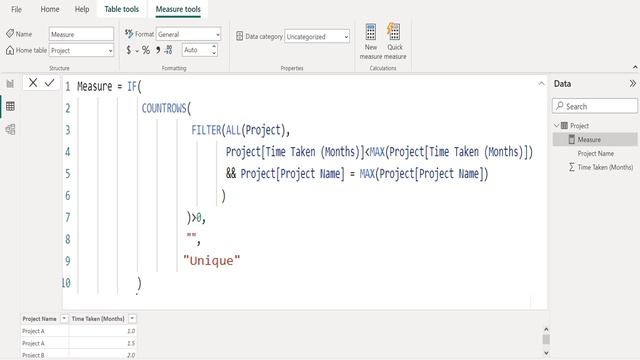Viewport: 640px width, 360px height.
Task: Click the table scrollbar down arrow
Action: tap(546, 353)
